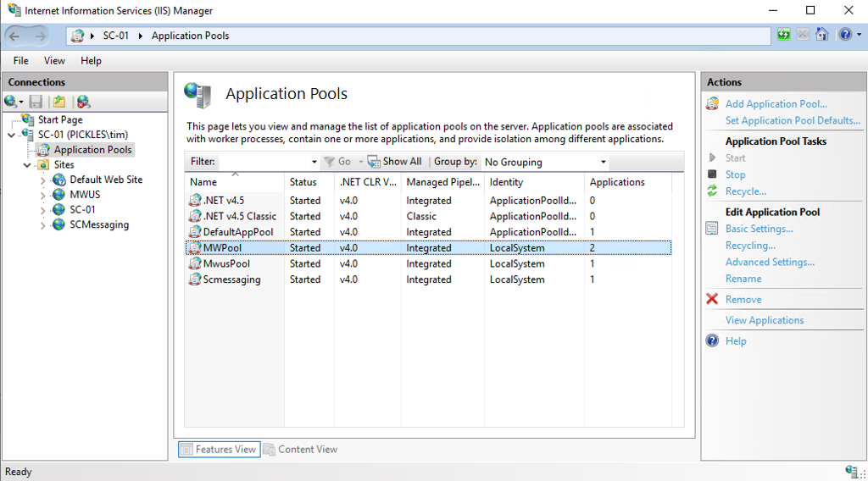Select Start Page in Connections tree
The width and height of the screenshot is (868, 481).
[60, 119]
